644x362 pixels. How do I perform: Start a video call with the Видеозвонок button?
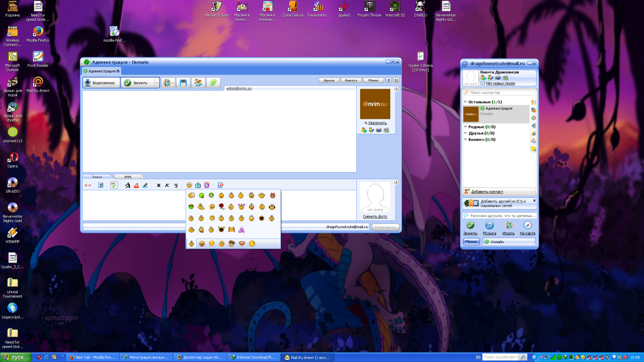click(102, 83)
